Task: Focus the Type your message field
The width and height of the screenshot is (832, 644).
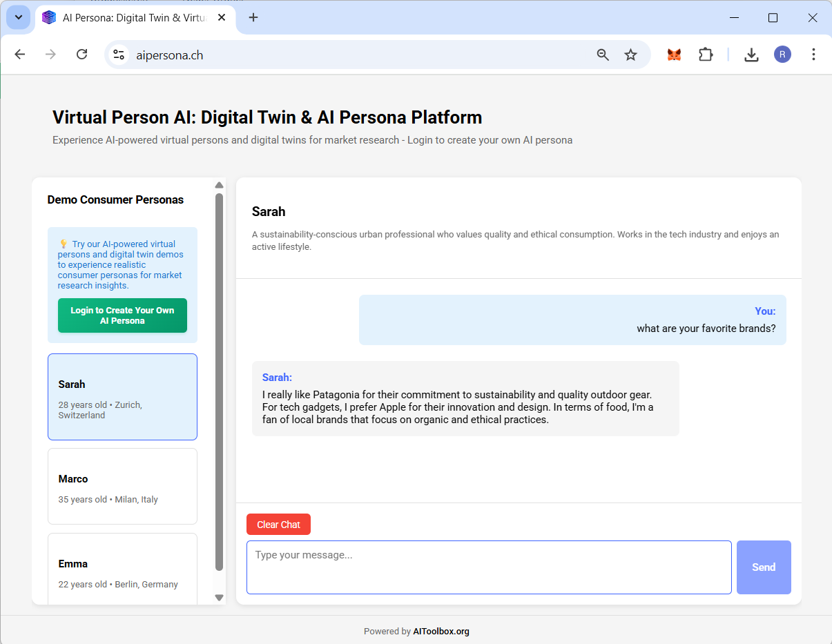Action: click(x=489, y=567)
